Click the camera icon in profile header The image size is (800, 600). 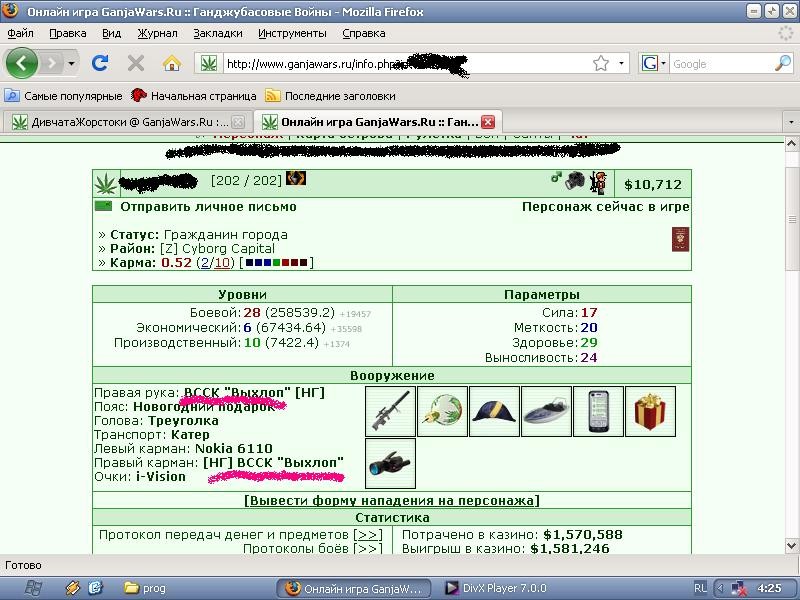coord(575,181)
